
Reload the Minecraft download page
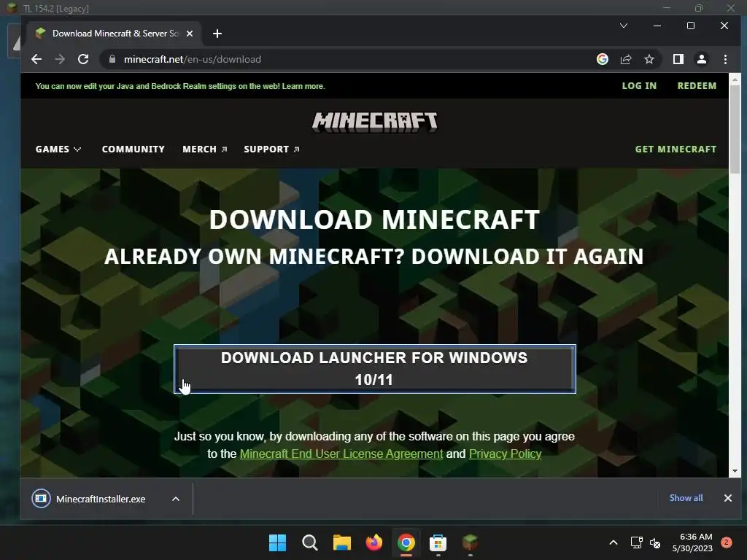click(83, 59)
